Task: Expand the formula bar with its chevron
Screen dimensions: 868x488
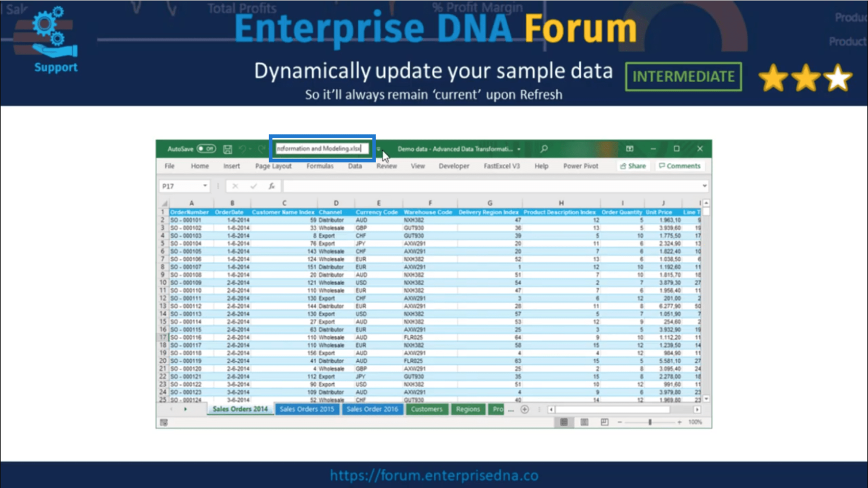Action: 704,186
